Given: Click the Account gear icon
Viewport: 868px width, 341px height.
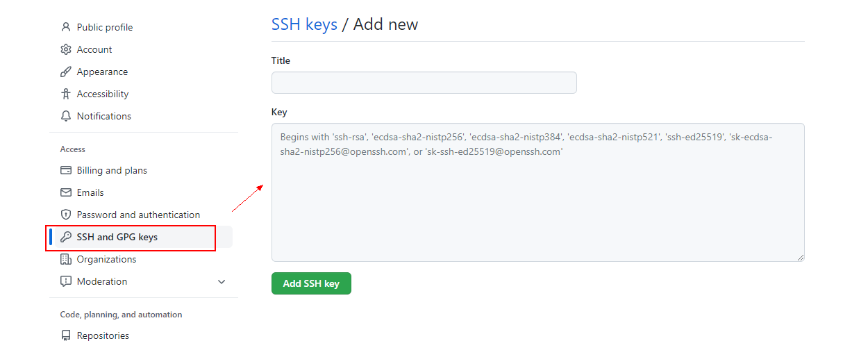Looking at the screenshot, I should tap(66, 49).
